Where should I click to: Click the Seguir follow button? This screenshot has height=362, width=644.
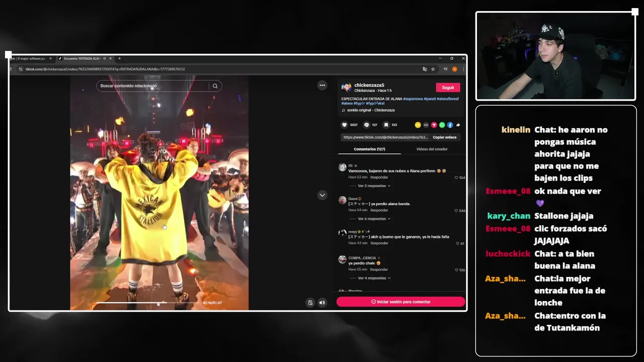click(x=448, y=87)
